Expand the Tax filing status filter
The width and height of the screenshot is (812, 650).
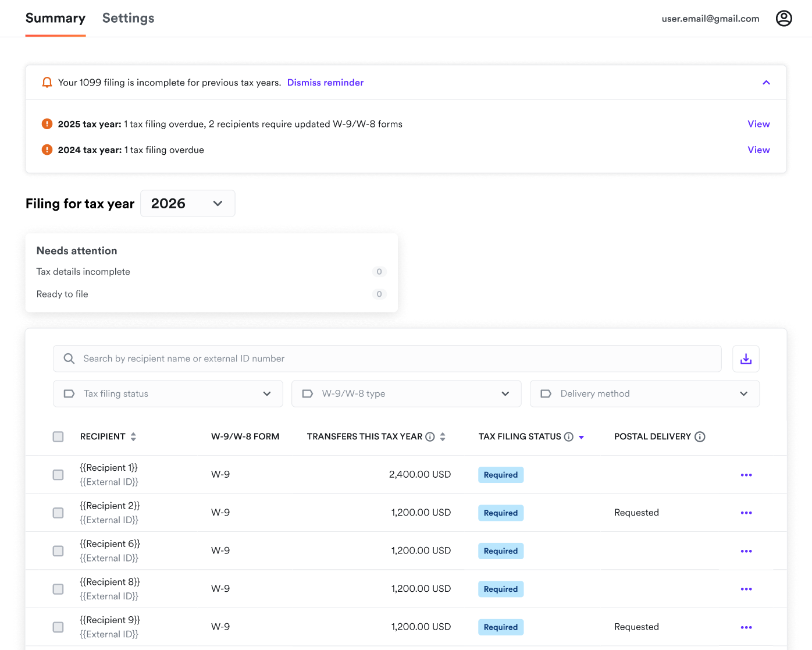(168, 394)
